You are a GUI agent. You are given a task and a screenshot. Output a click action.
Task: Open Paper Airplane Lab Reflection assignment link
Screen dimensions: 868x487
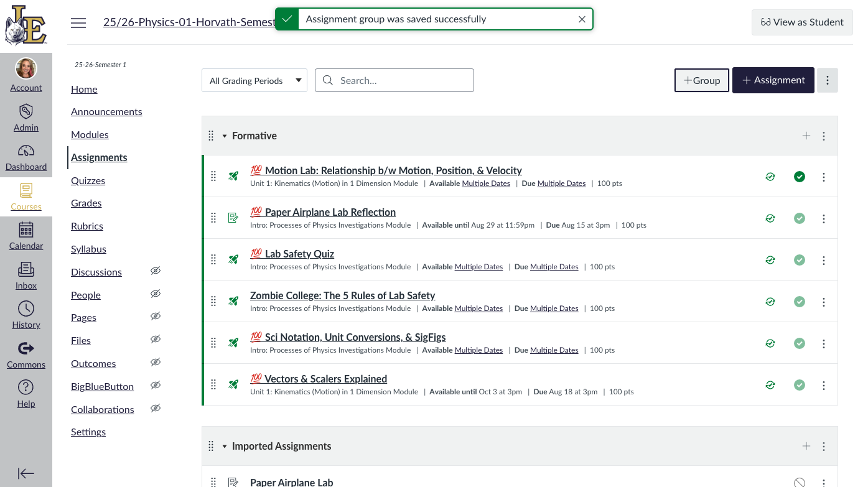(330, 212)
